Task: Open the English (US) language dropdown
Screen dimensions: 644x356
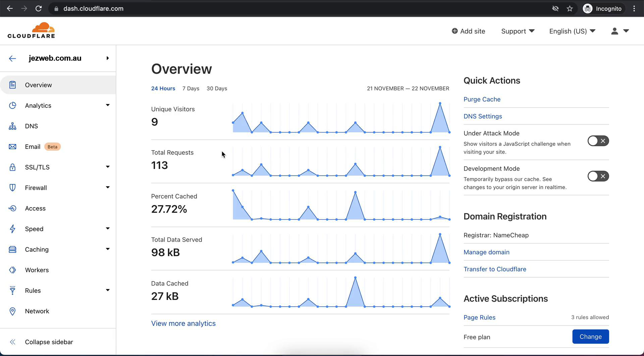Action: pyautogui.click(x=572, y=31)
